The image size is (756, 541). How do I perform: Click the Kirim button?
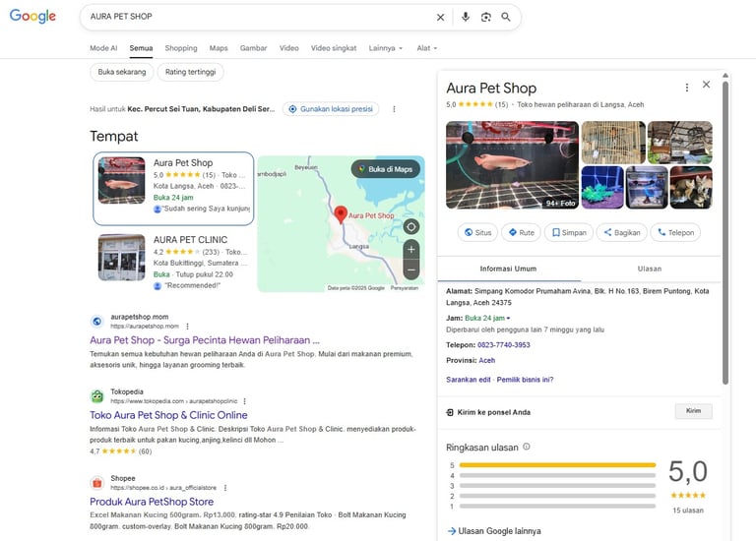[x=693, y=411]
